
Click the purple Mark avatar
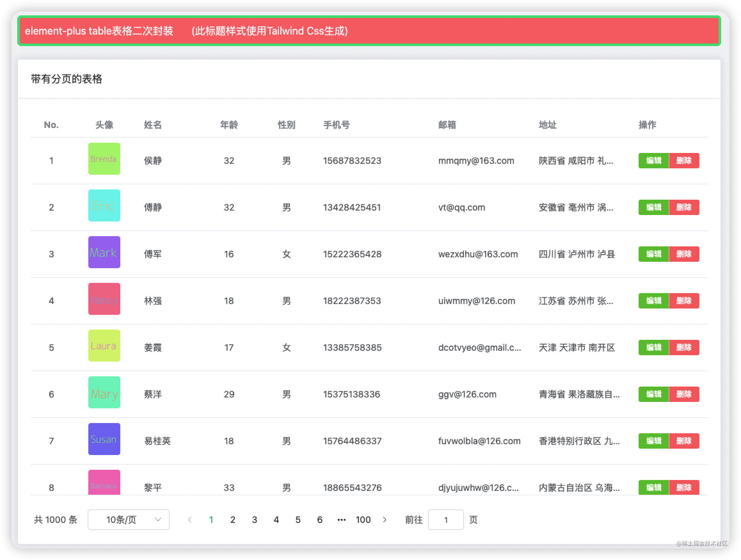(104, 252)
